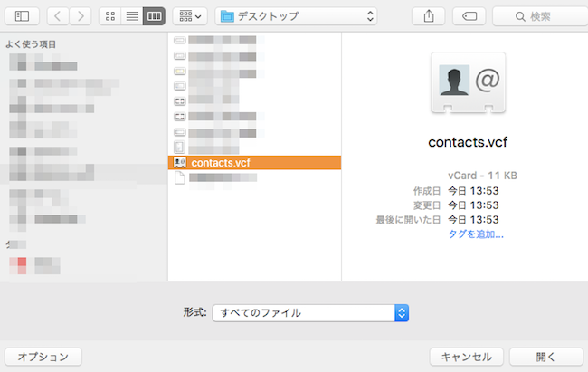The image size is (588, 372).
Task: Go forward with the right chevron
Action: click(x=80, y=16)
